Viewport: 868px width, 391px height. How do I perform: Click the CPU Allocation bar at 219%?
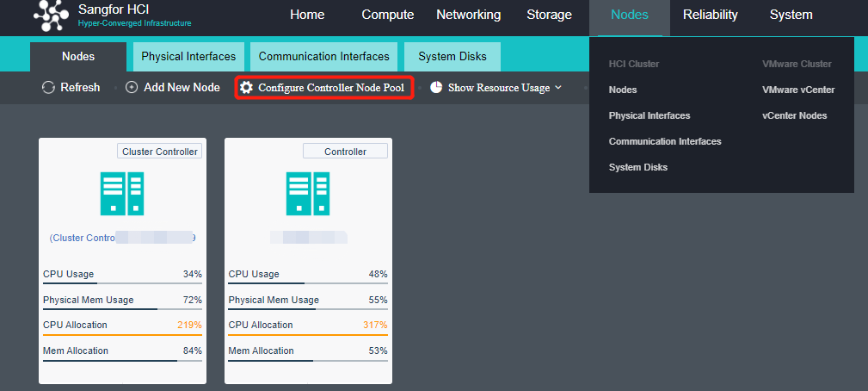(x=122, y=335)
